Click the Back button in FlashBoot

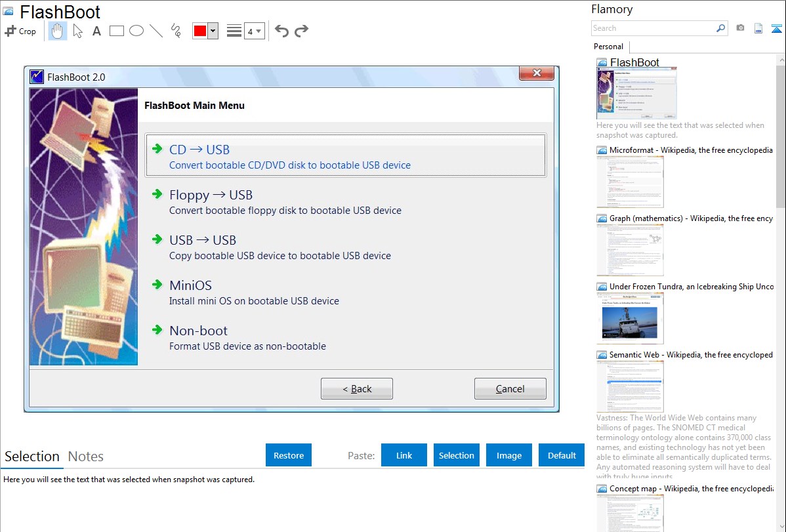[357, 388]
